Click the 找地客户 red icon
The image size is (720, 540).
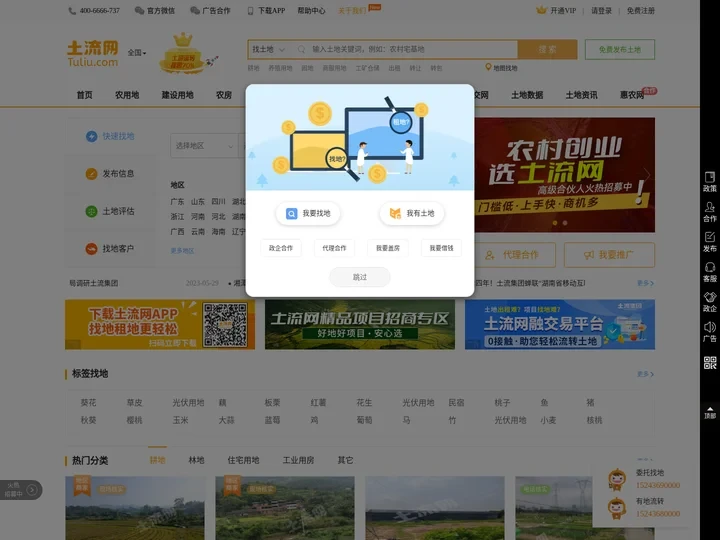click(x=91, y=248)
